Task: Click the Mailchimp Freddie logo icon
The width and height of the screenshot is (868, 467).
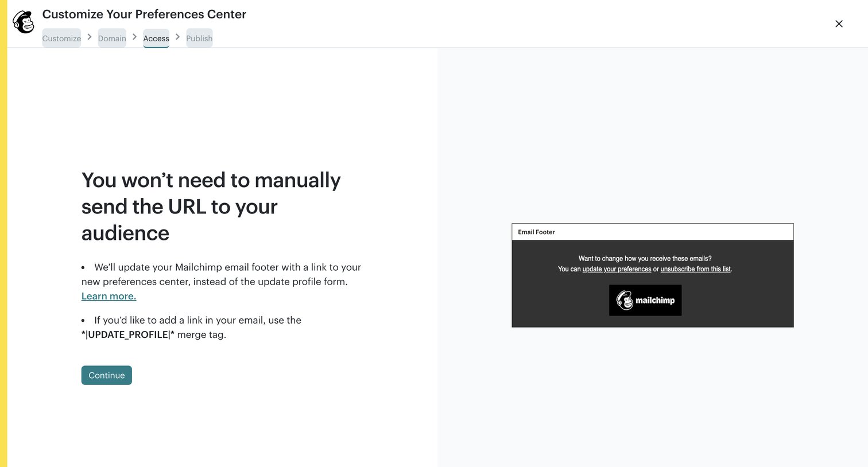Action: tap(24, 22)
